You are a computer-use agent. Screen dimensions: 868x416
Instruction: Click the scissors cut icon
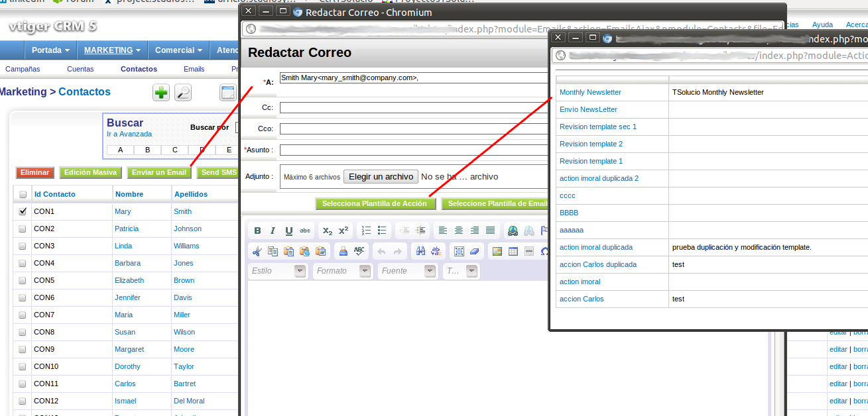pyautogui.click(x=257, y=251)
